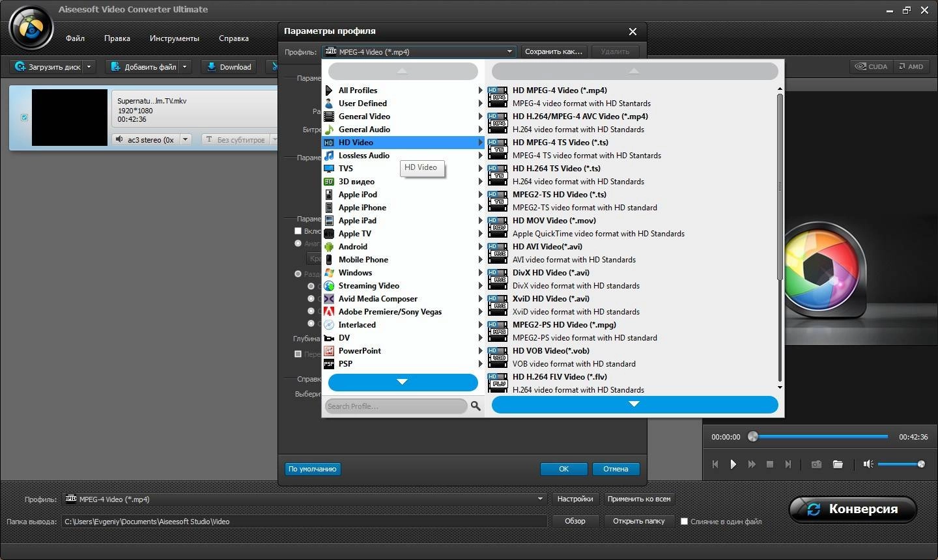
Task: Click the HD VOB Video format icon
Action: (498, 357)
